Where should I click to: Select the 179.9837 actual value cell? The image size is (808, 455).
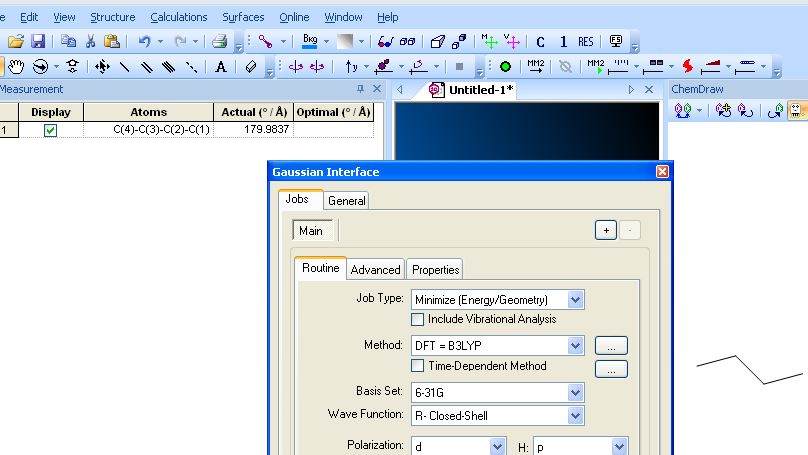point(253,129)
